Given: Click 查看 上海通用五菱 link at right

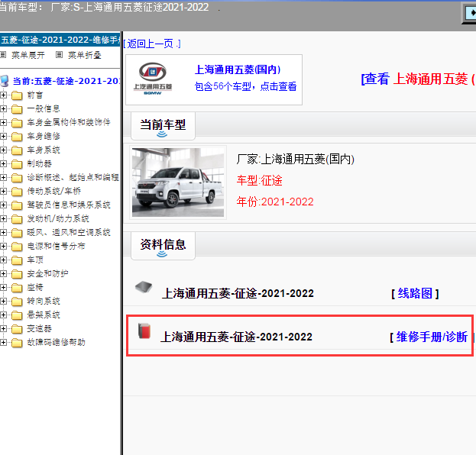Looking at the screenshot, I should (418, 79).
